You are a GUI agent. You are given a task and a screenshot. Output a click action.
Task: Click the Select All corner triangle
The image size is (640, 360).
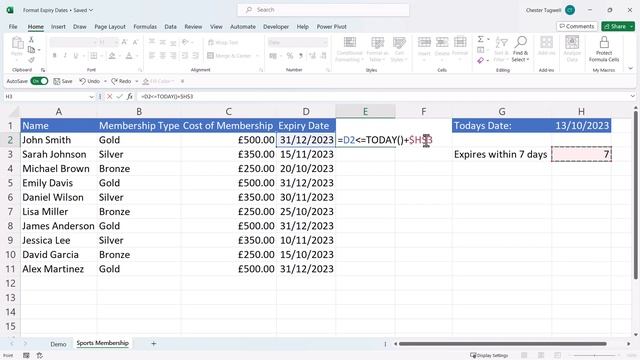14,112
